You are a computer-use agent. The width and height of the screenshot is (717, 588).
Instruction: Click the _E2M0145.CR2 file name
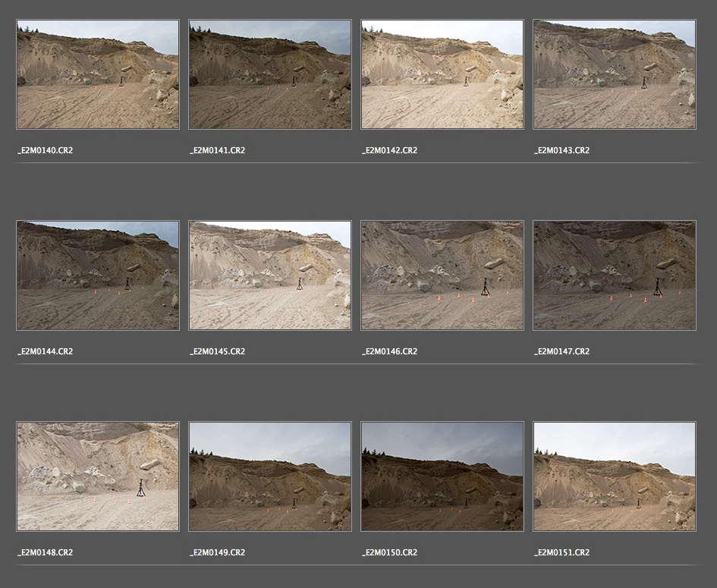tap(218, 351)
